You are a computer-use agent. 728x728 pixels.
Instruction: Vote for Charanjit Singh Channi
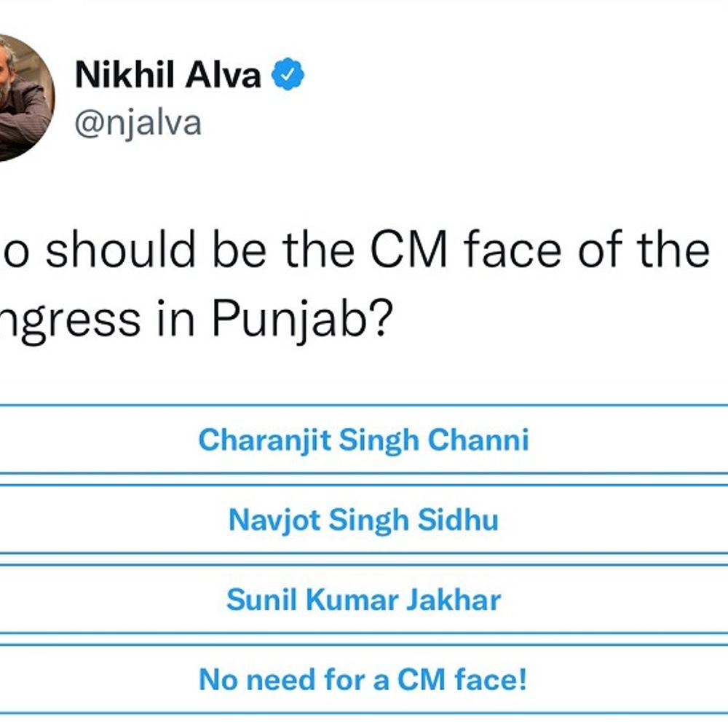(363, 440)
